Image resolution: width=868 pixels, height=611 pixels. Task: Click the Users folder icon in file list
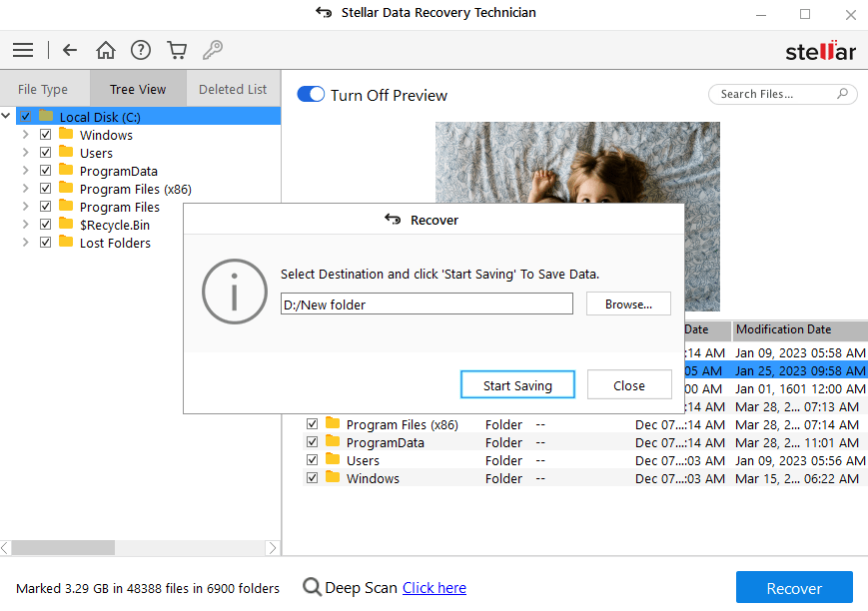[333, 459]
